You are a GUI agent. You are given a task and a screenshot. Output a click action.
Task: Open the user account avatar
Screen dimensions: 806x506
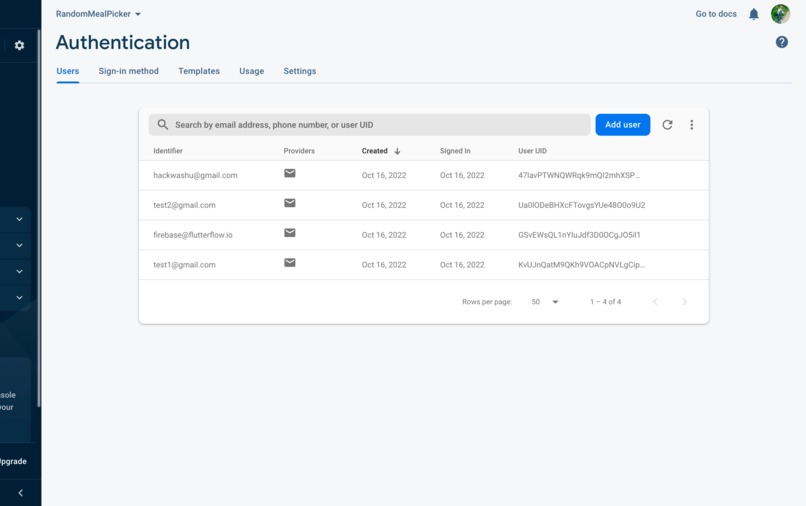(x=780, y=14)
